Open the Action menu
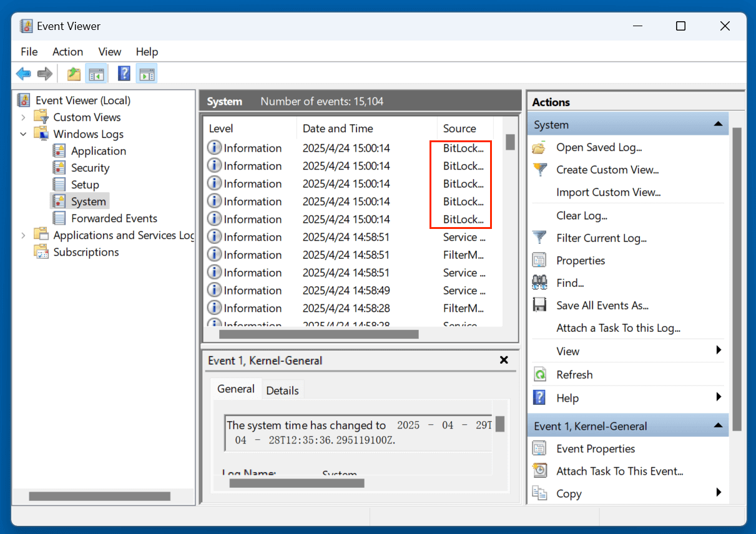The width and height of the screenshot is (756, 534). click(x=67, y=52)
